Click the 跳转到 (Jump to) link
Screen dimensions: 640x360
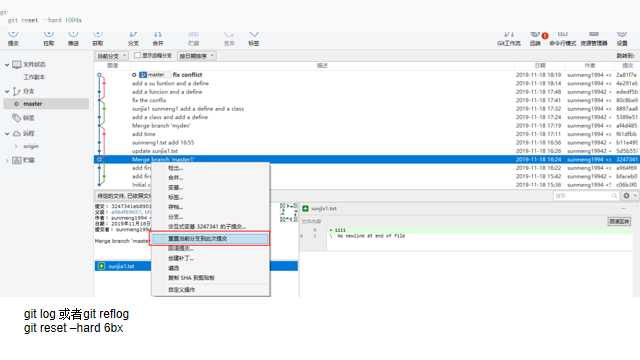[624, 56]
